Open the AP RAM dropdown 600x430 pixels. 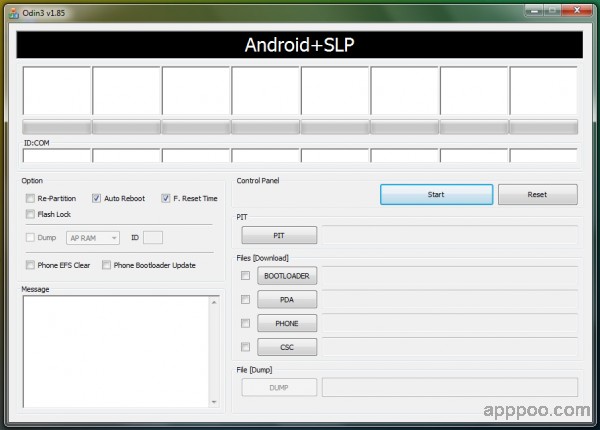tap(93, 238)
